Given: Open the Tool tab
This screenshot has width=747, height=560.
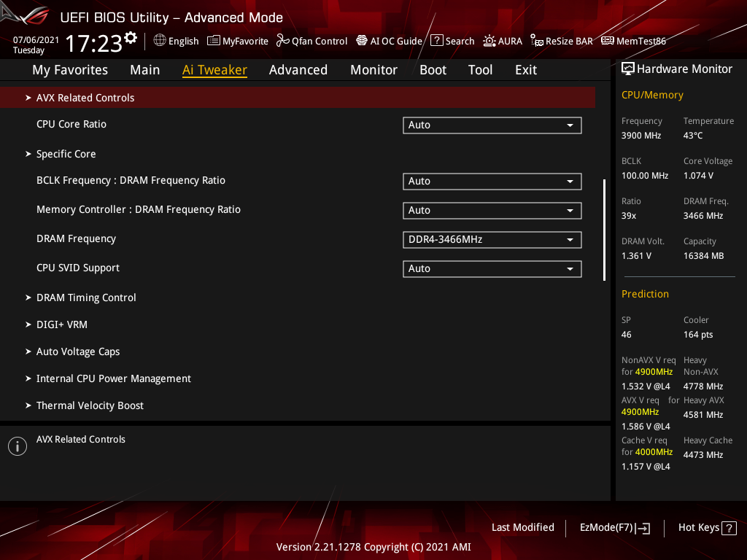Looking at the screenshot, I should [x=480, y=70].
